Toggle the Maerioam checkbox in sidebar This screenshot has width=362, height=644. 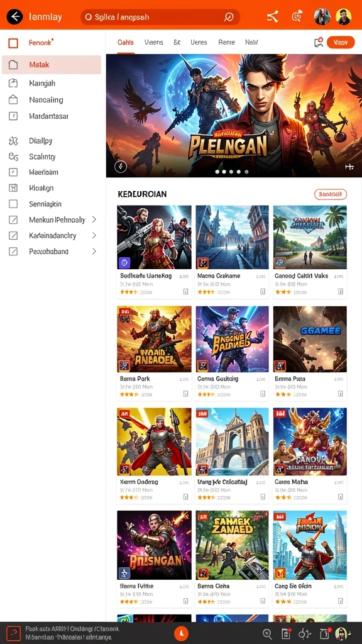pos(13,172)
